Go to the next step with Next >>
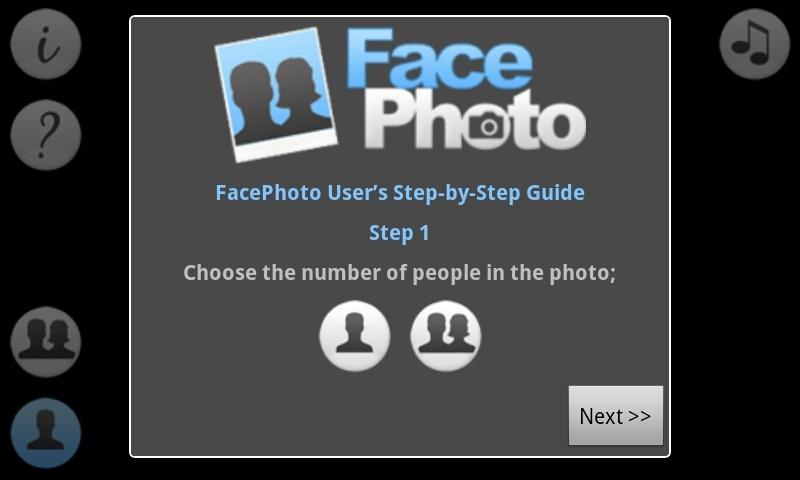Viewport: 800px width, 480px height. click(x=616, y=416)
